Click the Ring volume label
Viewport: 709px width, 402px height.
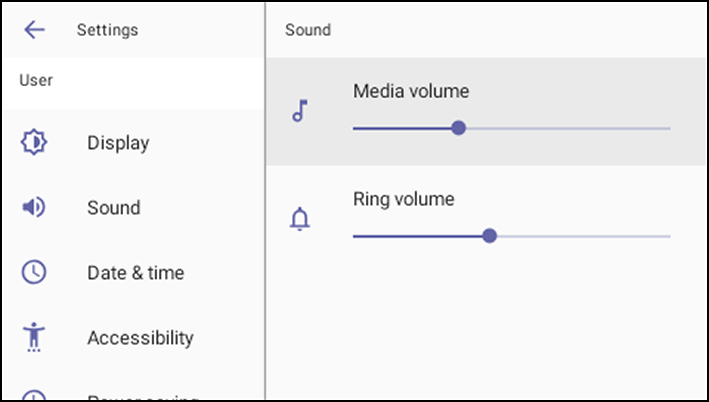(x=404, y=199)
